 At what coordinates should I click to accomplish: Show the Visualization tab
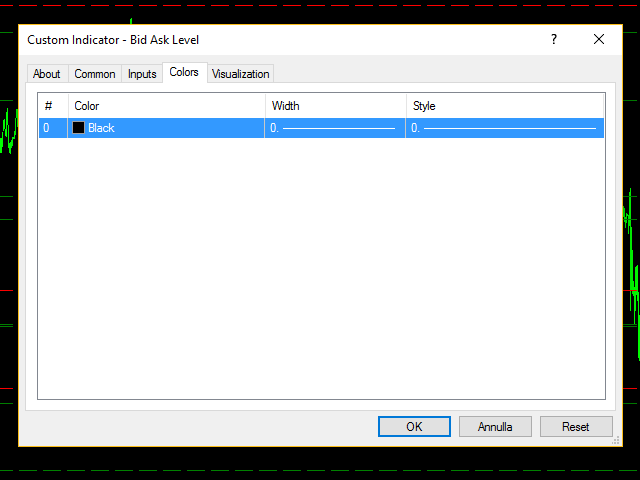[240, 74]
